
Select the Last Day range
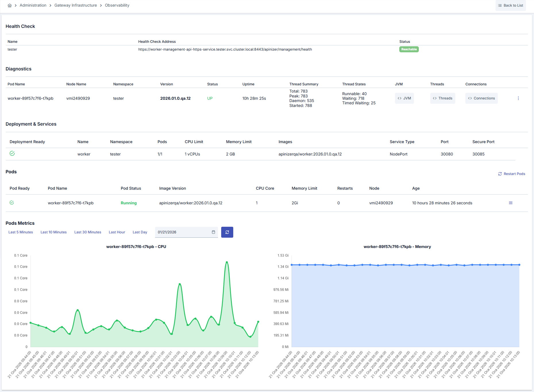(x=140, y=232)
